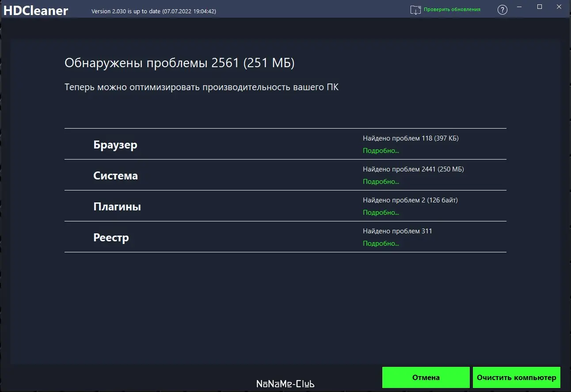Click 'Найдено проблем 2441 (250 МБ)' text

coord(413,169)
